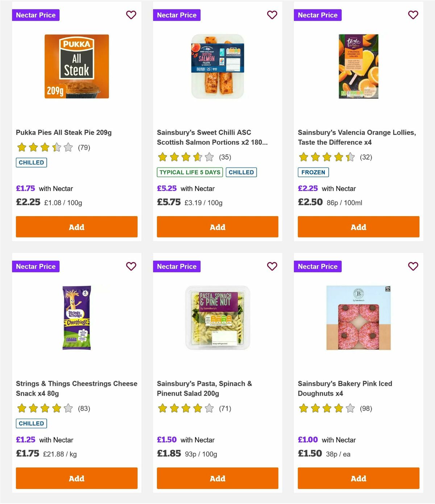Add the Pukka All Steak Pie to basket
Viewport: 435px width, 504px height.
point(76,227)
